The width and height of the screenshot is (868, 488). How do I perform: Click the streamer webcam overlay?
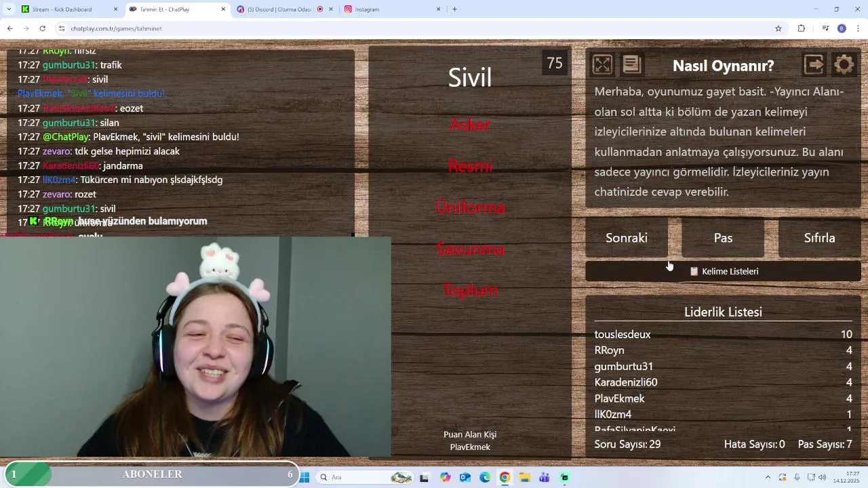coord(195,346)
